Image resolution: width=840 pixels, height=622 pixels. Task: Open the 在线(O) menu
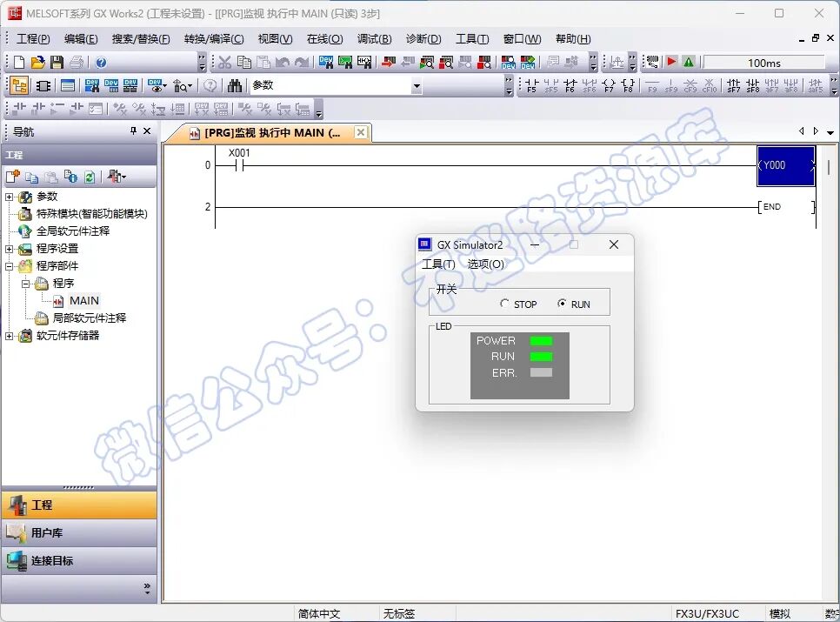point(324,39)
